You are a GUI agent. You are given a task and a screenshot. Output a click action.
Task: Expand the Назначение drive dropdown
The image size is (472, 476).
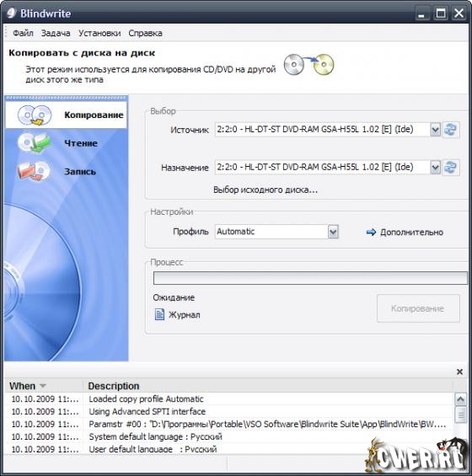click(435, 168)
